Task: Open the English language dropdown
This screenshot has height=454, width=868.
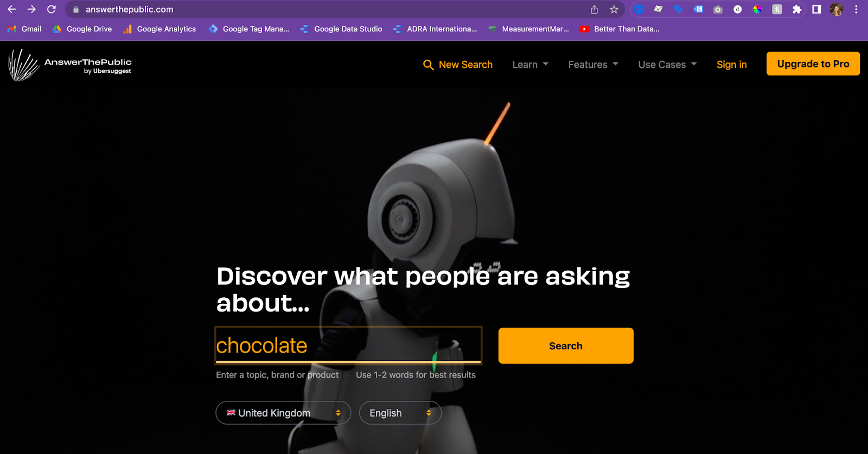Action: 400,413
